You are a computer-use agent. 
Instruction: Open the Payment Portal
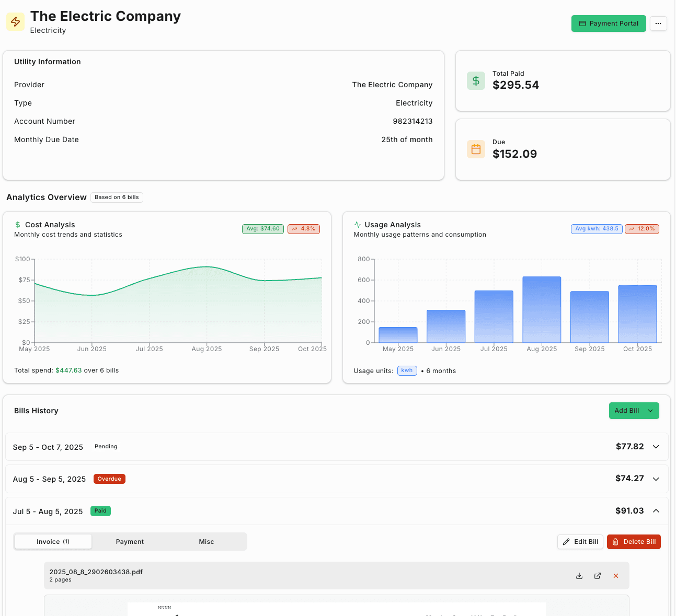tap(609, 24)
